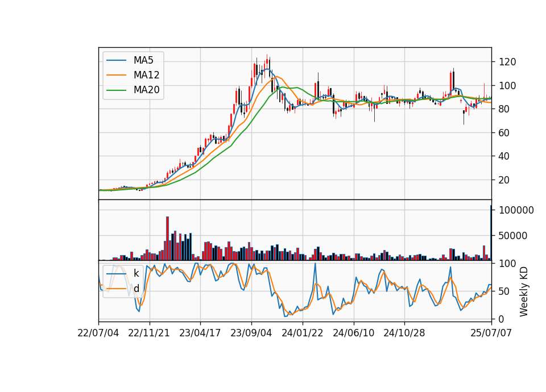Click the 20 price axis value
546x392 pixels.
click(505, 180)
